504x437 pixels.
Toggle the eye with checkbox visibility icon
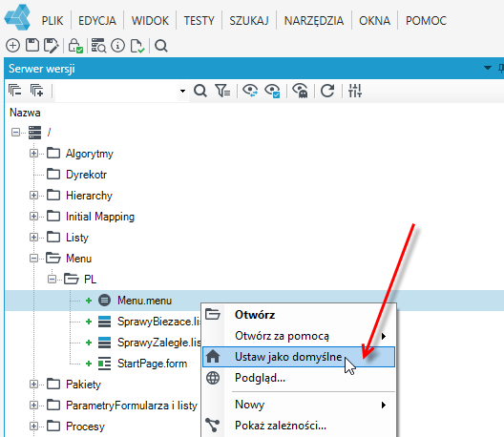(x=272, y=91)
